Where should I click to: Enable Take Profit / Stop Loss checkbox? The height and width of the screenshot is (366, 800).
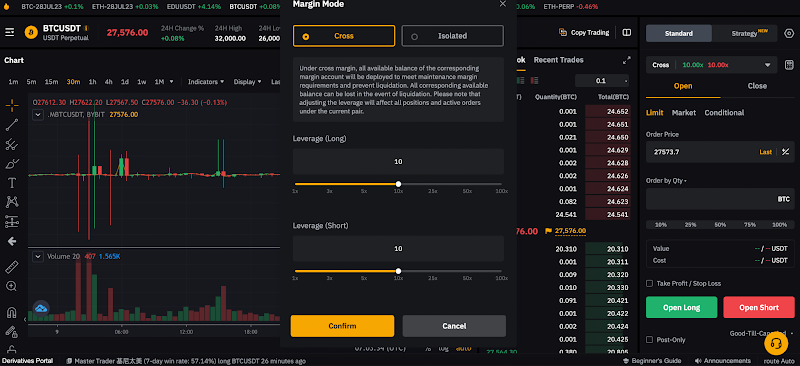coord(649,283)
